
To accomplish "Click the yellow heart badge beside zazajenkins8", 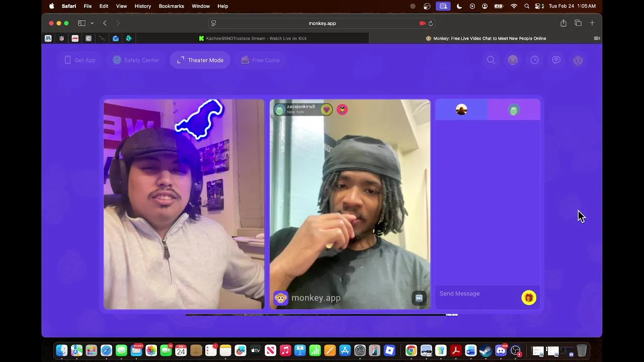I will pos(327,109).
